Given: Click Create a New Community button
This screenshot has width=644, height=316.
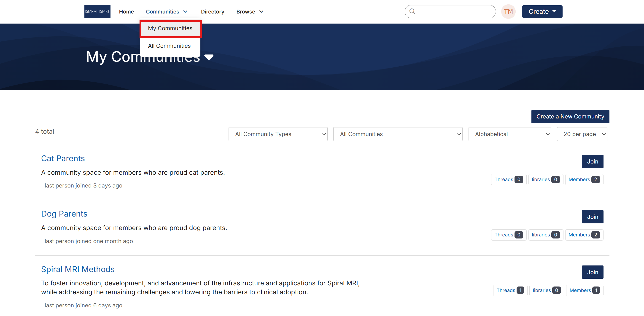Looking at the screenshot, I should click(x=570, y=116).
